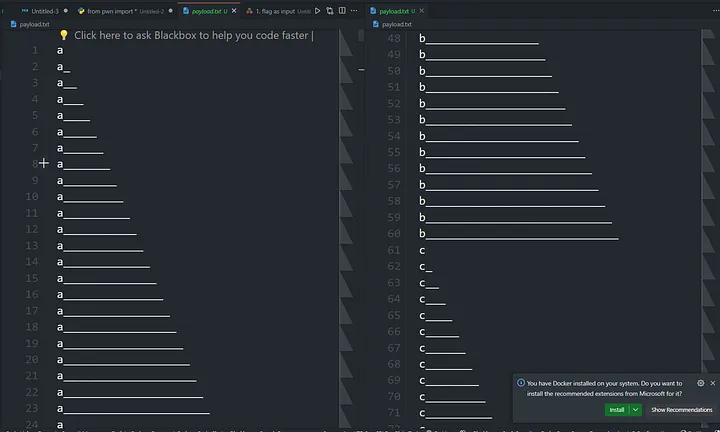Viewport: 720px width, 432px height.
Task: Switch to the Untitled-3 tab
Action: [45, 11]
